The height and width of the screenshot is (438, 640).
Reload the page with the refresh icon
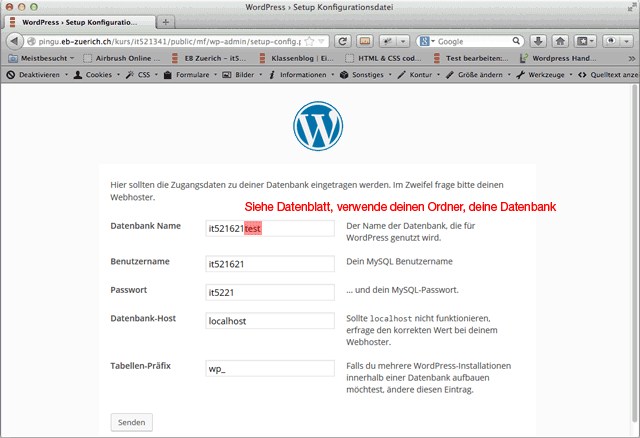(342, 41)
